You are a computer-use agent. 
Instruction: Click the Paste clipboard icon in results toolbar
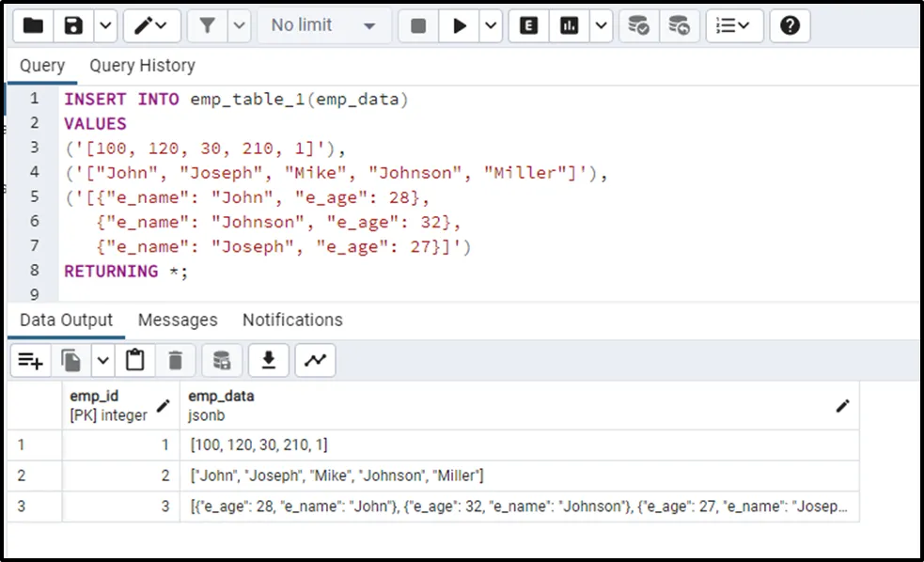coord(135,360)
